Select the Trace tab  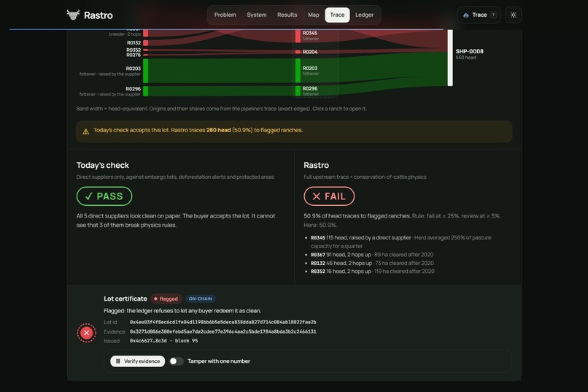(337, 15)
